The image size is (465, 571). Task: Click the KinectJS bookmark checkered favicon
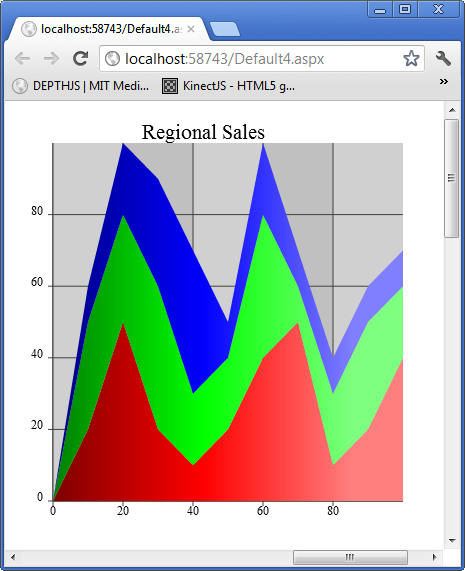pos(170,86)
